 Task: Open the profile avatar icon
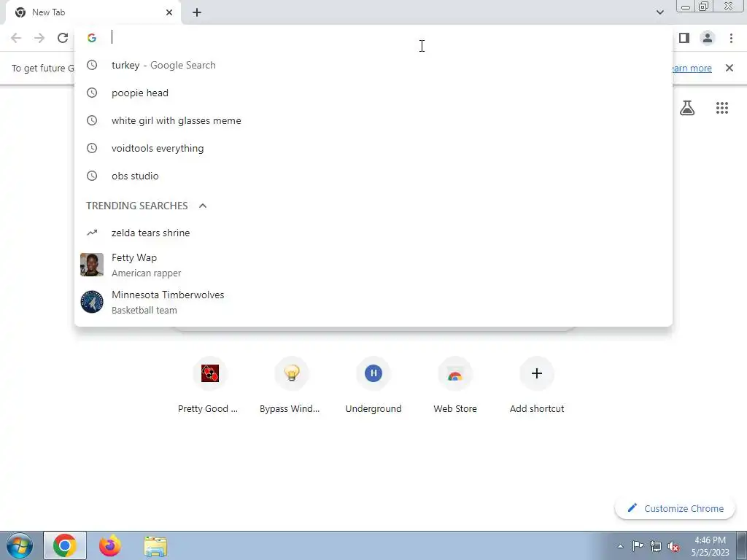(x=708, y=38)
